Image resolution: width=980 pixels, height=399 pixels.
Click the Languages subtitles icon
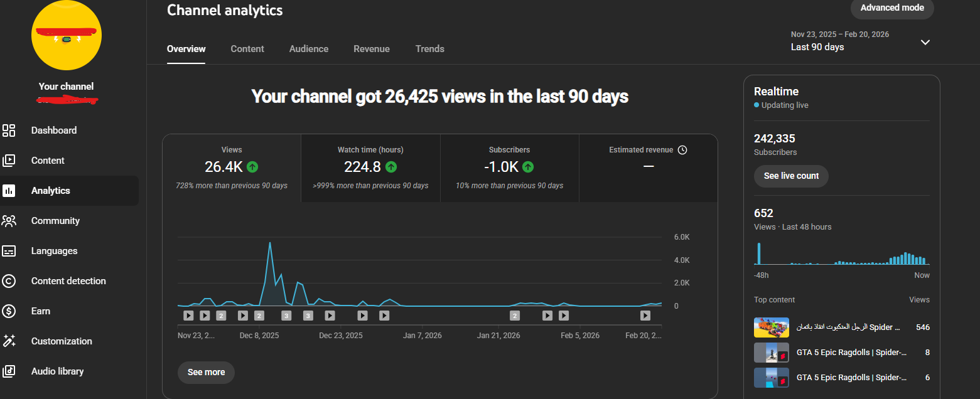click(9, 251)
